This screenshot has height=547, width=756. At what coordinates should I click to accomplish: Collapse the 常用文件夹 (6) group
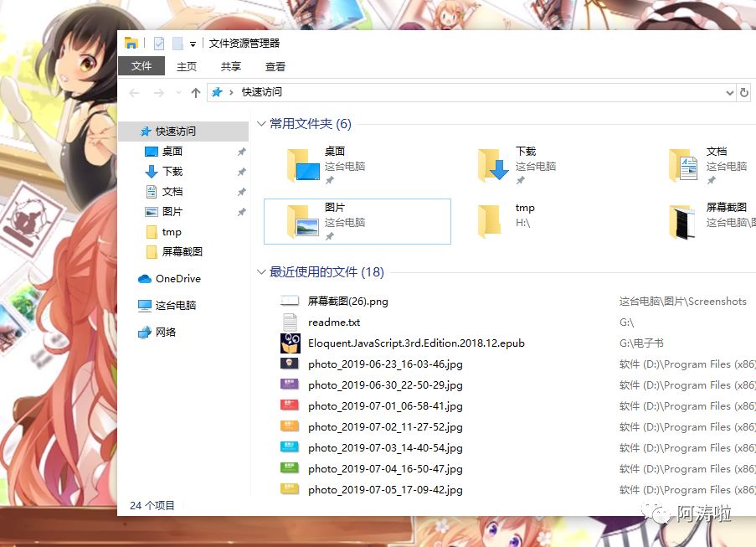point(261,124)
